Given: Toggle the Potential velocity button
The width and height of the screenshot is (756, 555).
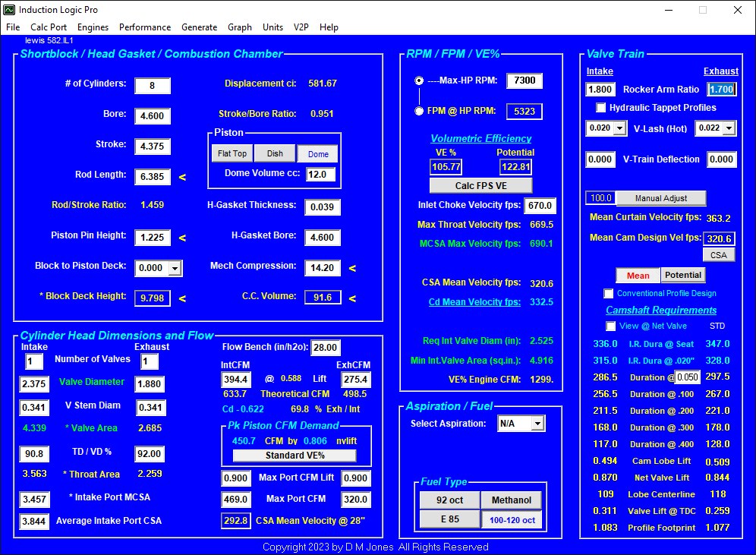Looking at the screenshot, I should click(682, 275).
